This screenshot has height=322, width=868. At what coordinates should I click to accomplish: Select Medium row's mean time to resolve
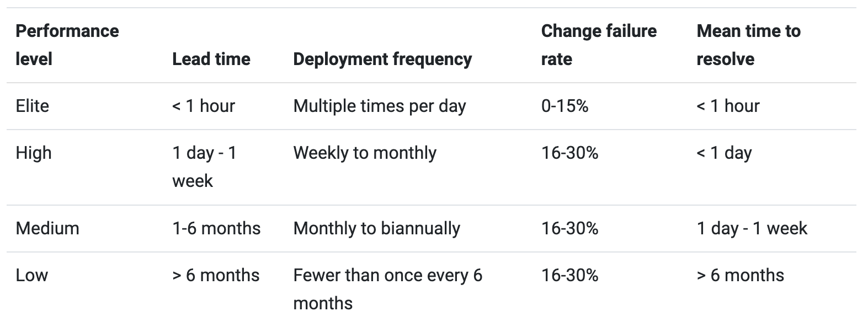point(752,228)
